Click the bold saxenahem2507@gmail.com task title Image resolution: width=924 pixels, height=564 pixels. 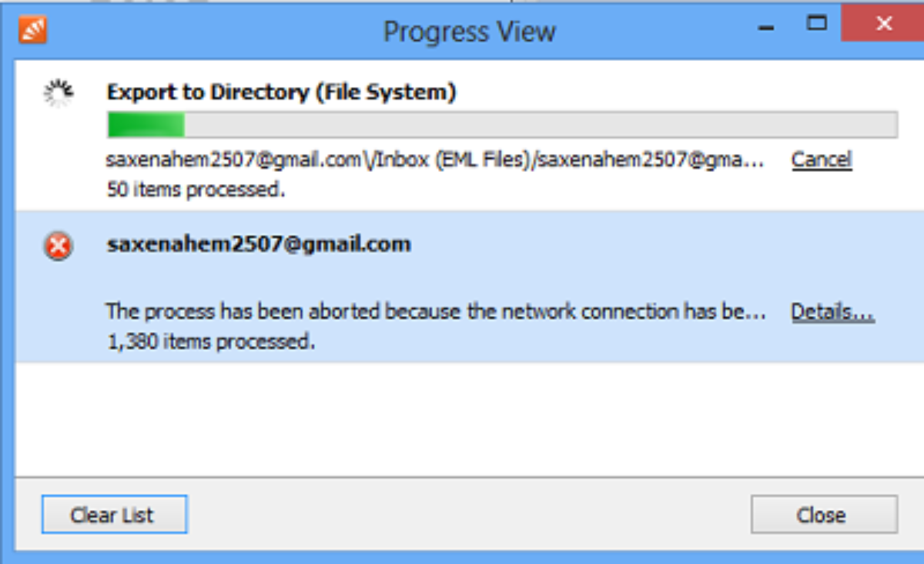[x=259, y=244]
